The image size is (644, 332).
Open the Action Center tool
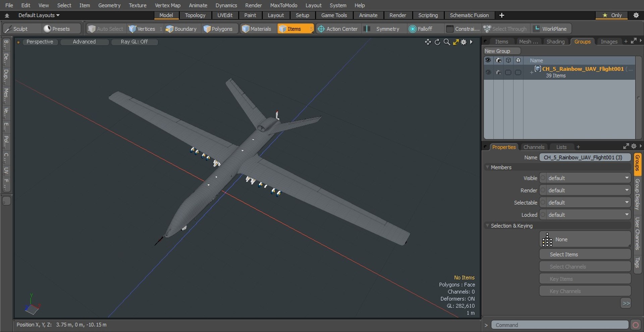338,29
